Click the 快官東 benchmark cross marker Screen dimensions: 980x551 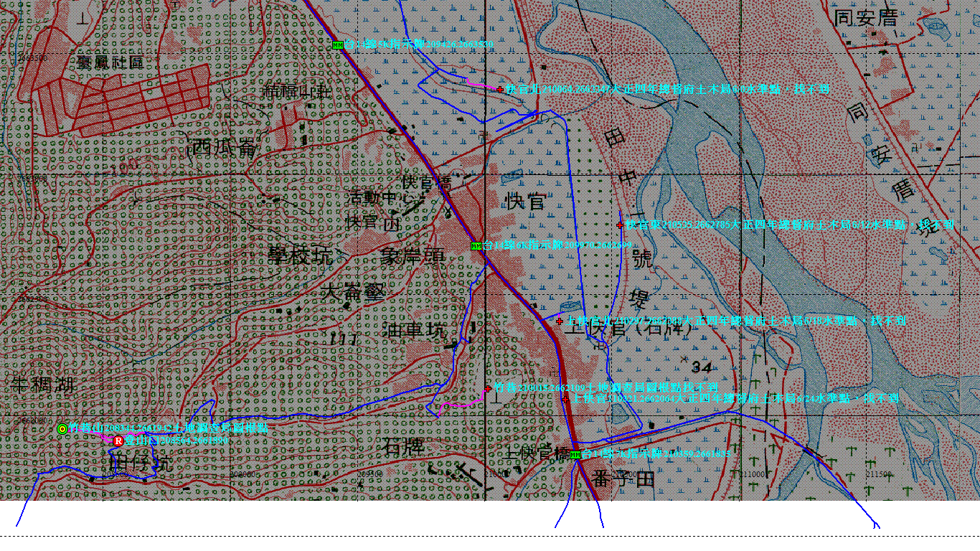point(620,225)
